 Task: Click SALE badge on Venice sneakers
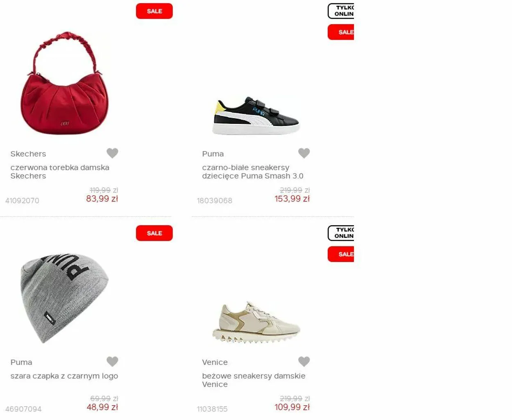pos(341,254)
